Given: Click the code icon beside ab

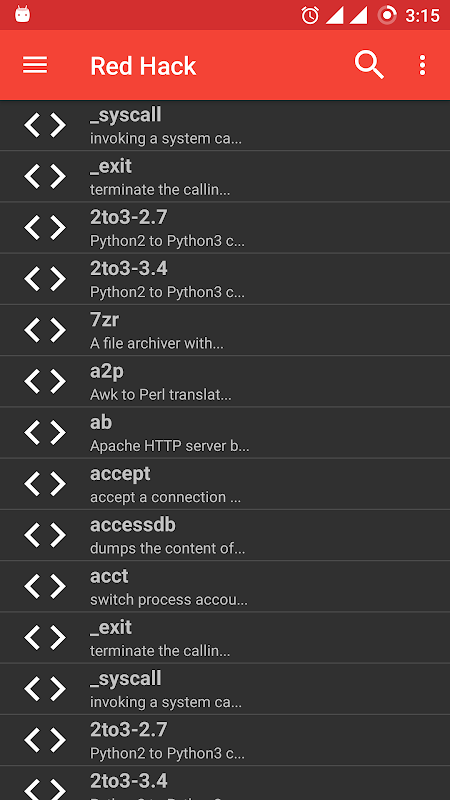Looking at the screenshot, I should 45,433.
